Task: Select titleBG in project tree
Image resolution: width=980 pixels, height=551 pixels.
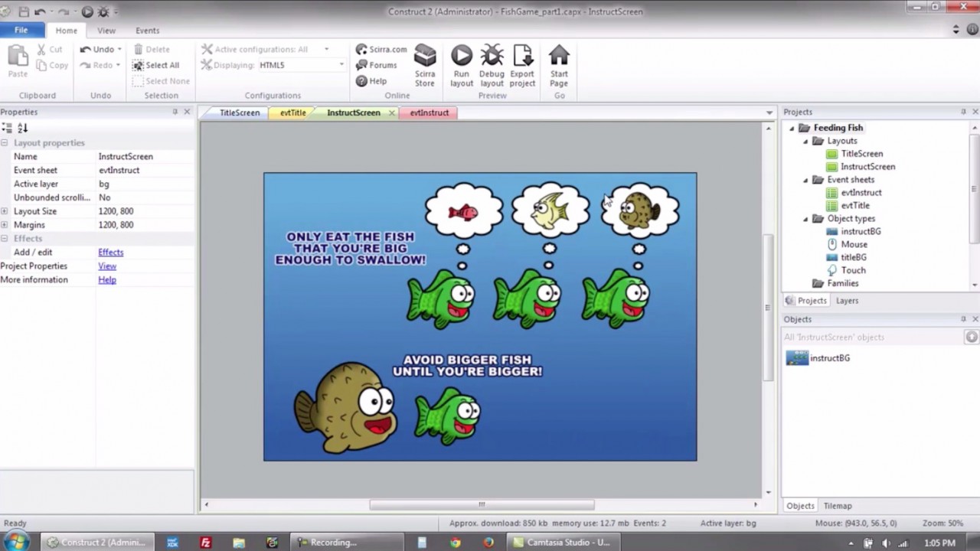Action: coord(854,257)
